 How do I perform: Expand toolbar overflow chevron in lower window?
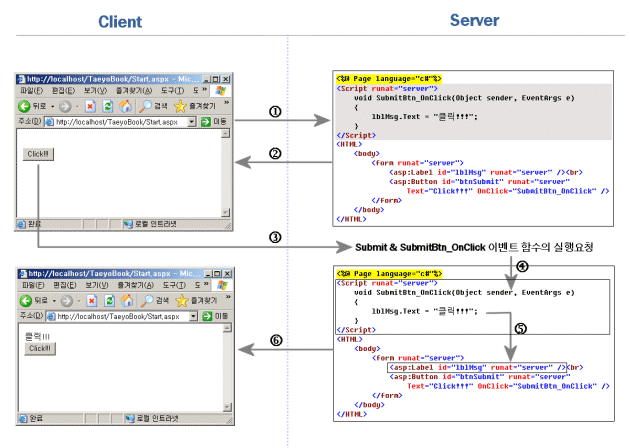tap(228, 297)
